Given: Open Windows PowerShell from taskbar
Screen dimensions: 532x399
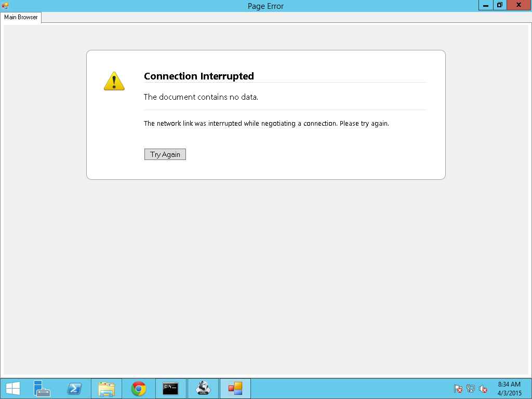Looking at the screenshot, I should (x=74, y=389).
